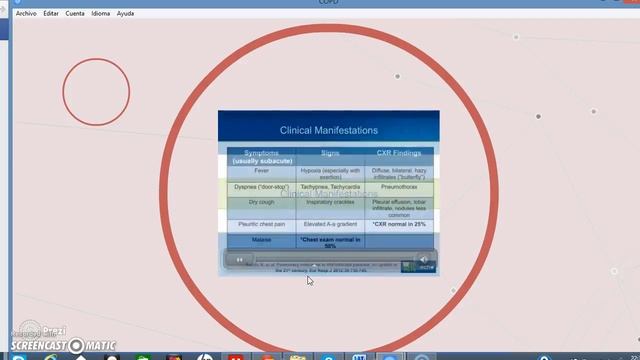Click the 'Elevated A-a gradient' cell

click(330, 226)
